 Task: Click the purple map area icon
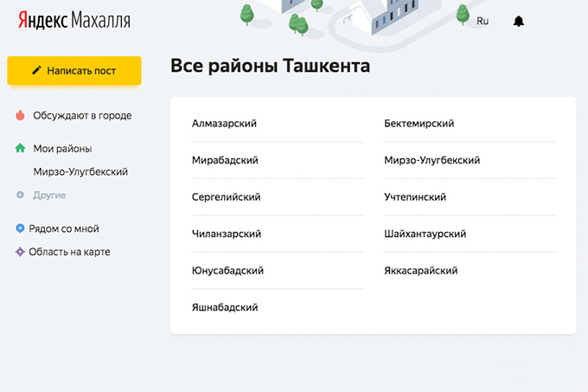pyautogui.click(x=20, y=252)
